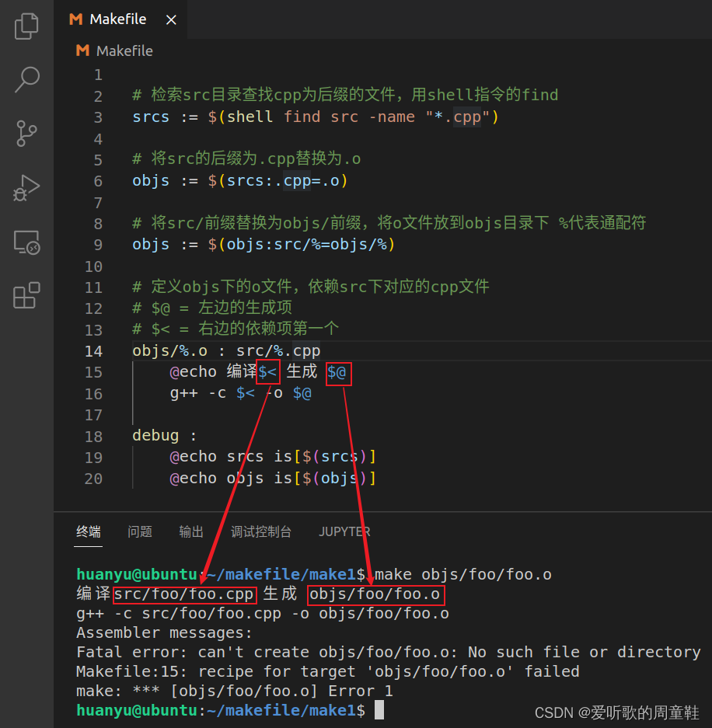
Task: Click the 'Fatal error: can't create' terminal line
Action: tap(389, 653)
